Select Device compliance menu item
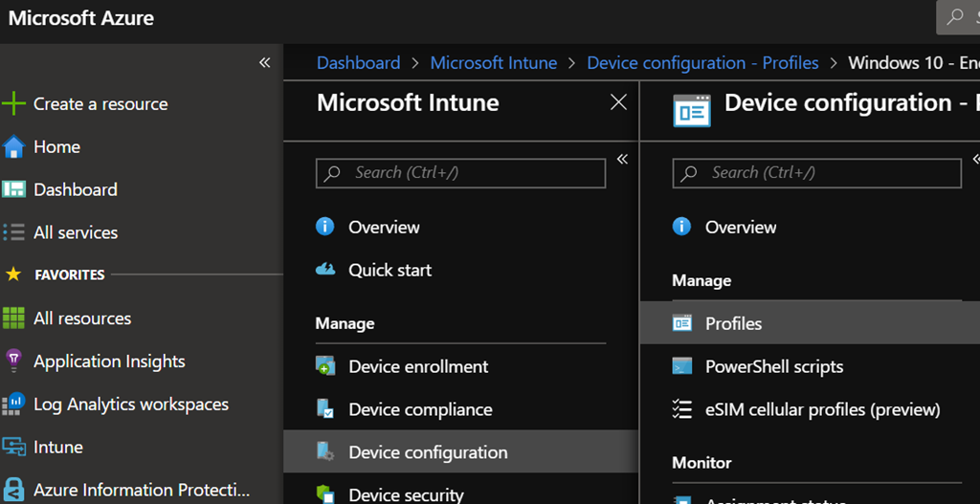This screenshot has height=504, width=980. click(420, 409)
